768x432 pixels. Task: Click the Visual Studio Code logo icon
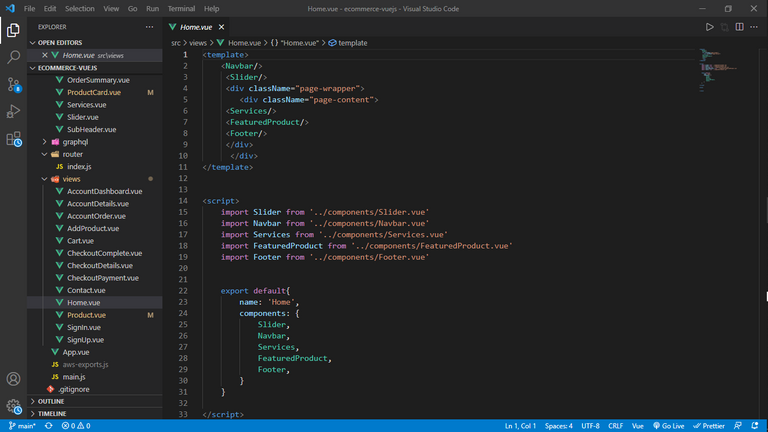(10, 8)
